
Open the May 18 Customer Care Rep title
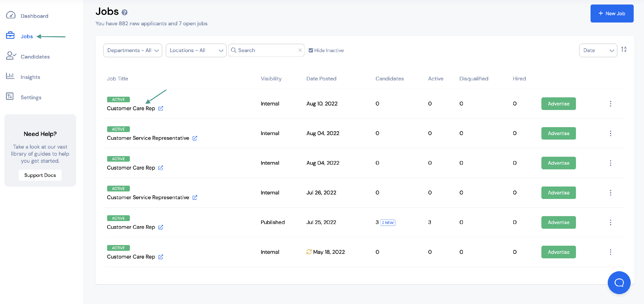click(131, 257)
